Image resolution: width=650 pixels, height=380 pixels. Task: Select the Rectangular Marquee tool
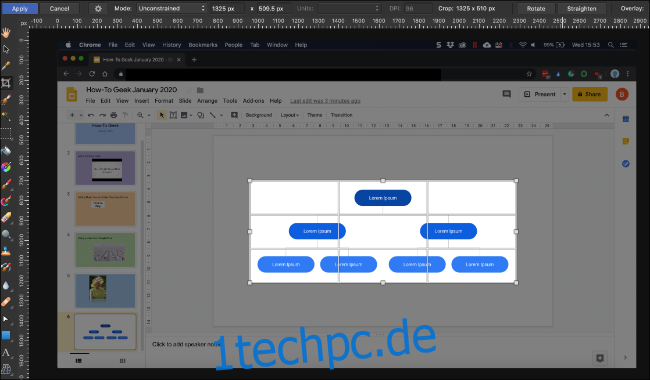coord(6,133)
